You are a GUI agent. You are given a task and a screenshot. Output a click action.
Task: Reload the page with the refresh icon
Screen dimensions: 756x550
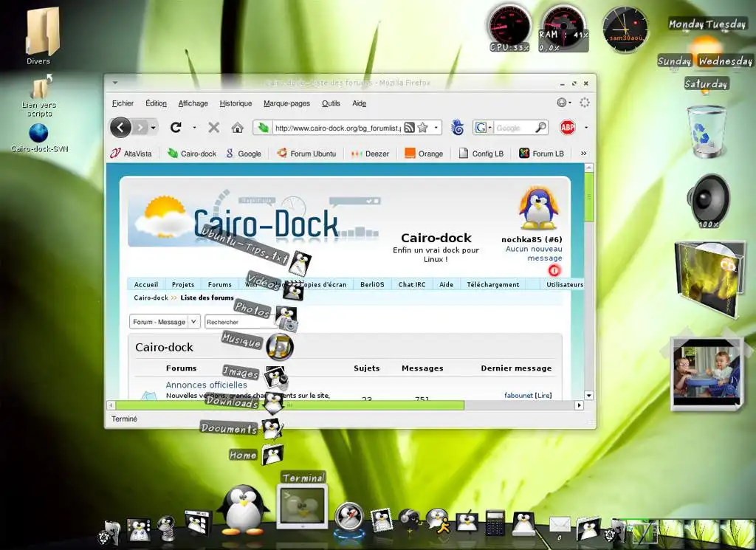(x=176, y=128)
